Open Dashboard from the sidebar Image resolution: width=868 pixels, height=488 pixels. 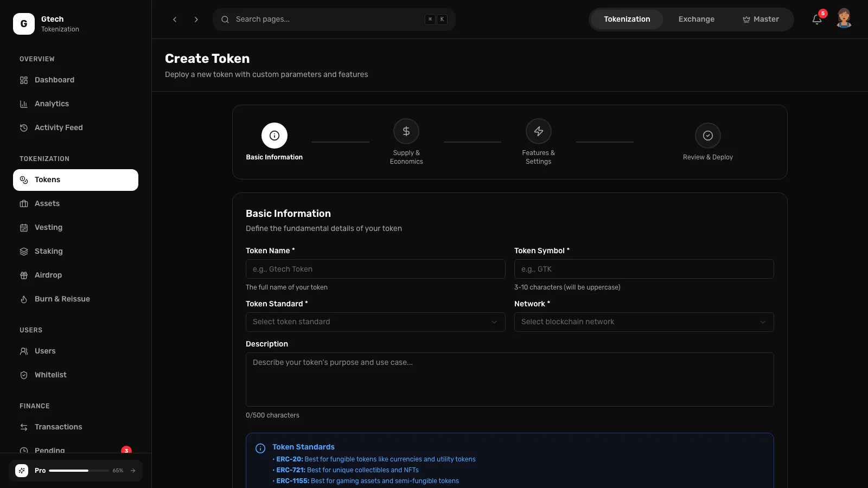pos(75,80)
